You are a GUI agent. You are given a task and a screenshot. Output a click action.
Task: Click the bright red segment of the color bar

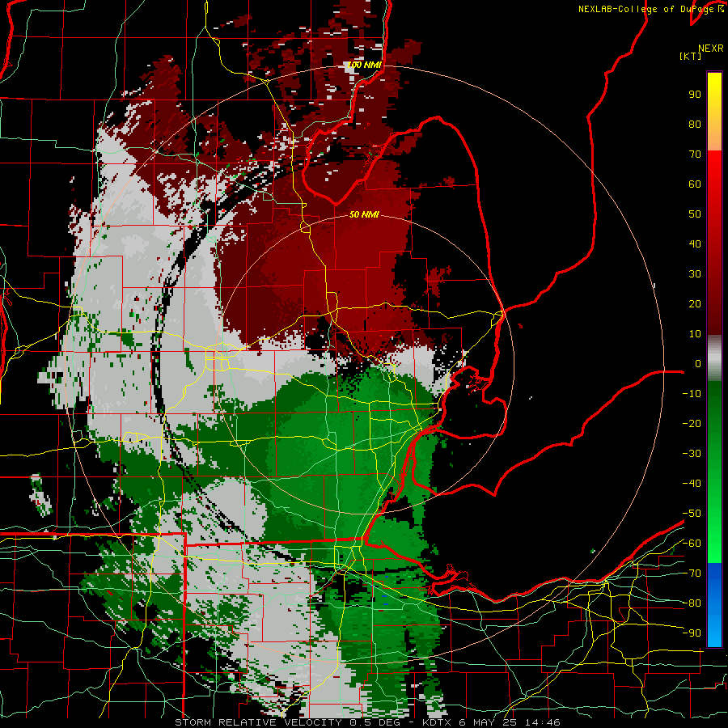714,186
